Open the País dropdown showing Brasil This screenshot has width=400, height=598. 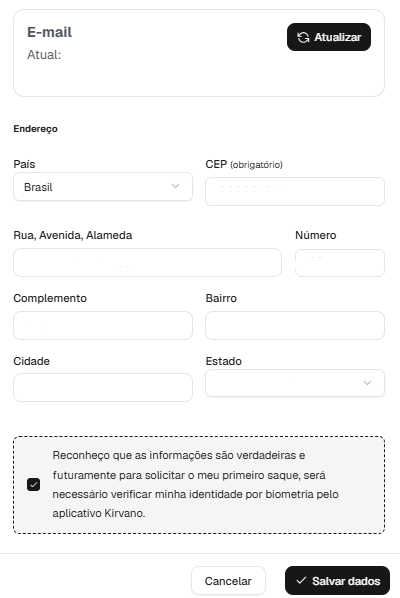(103, 186)
